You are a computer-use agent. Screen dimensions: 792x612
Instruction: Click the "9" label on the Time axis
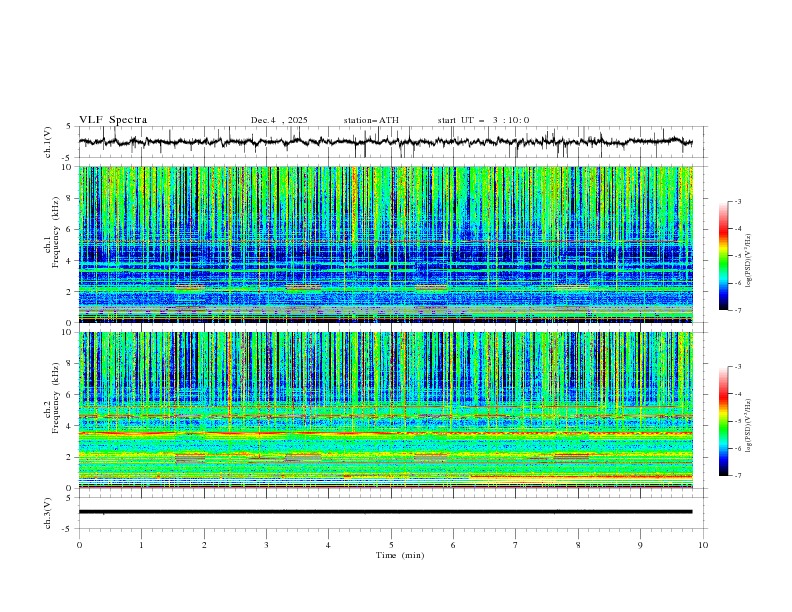[640, 545]
